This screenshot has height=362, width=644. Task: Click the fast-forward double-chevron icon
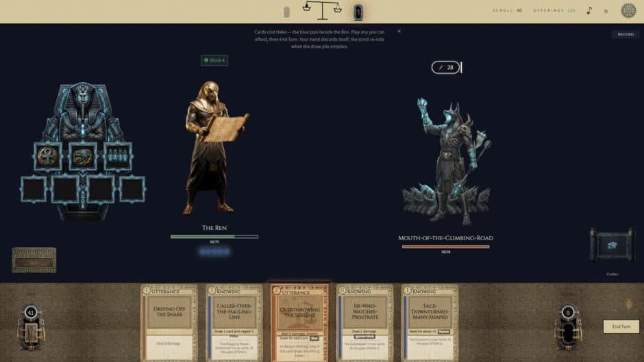click(x=606, y=11)
